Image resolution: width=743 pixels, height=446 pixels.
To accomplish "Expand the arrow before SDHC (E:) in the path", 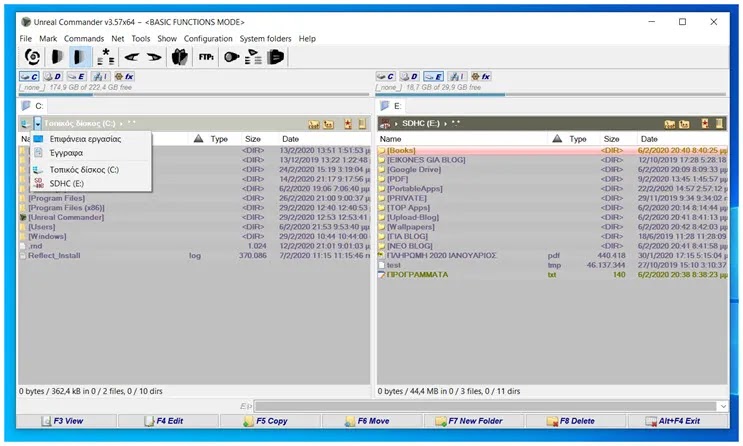I will 396,124.
